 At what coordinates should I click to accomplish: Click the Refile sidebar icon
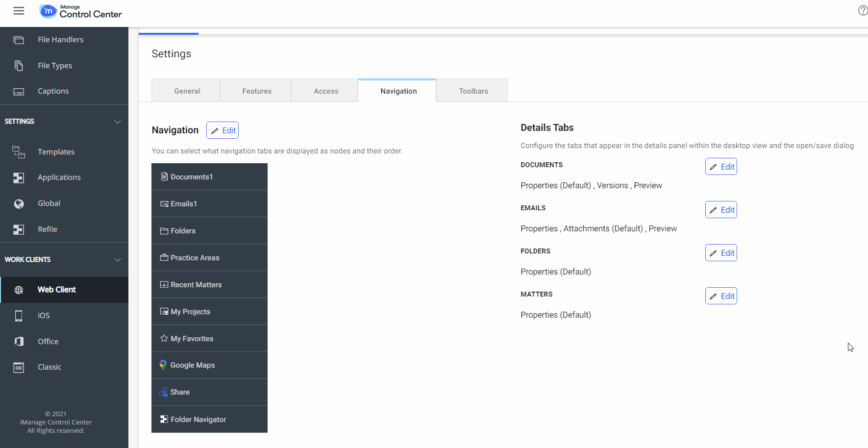pyautogui.click(x=19, y=229)
